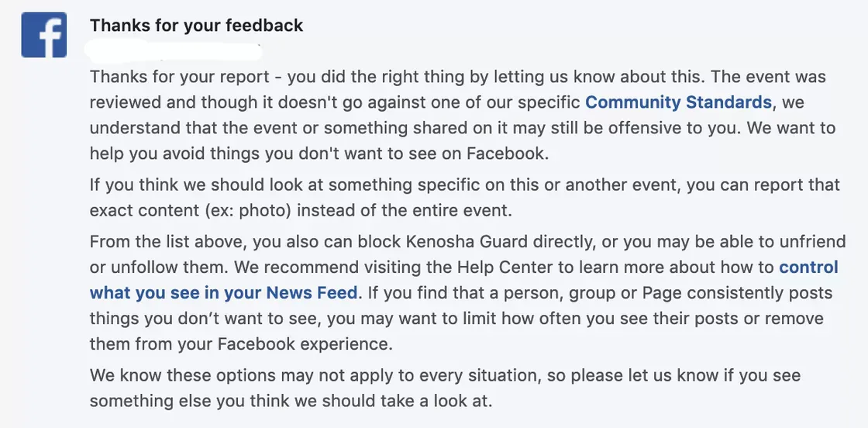
Task: Select the 'Thanks for your feedback' heading
Action: click(196, 26)
